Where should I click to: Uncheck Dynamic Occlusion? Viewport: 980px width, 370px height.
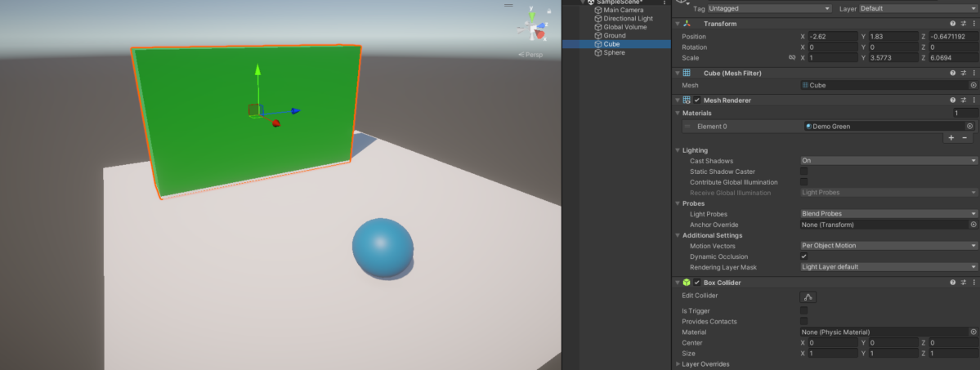click(x=803, y=256)
